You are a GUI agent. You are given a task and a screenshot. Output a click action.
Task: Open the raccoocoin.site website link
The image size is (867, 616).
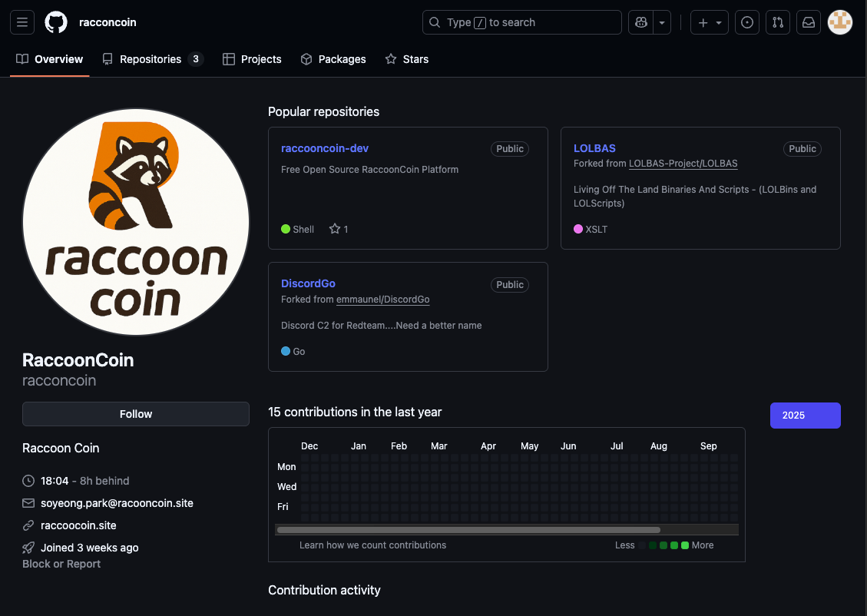(78, 525)
